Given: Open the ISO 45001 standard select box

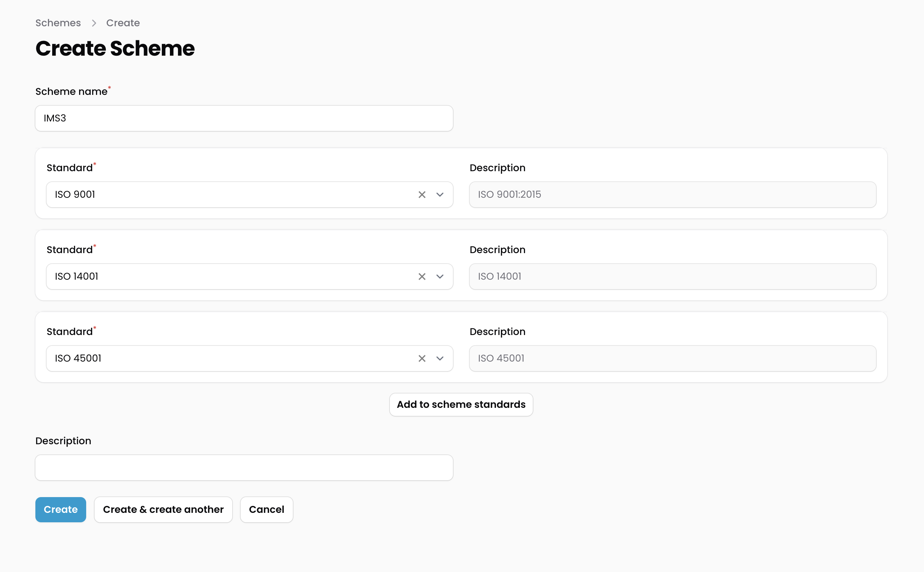Looking at the screenshot, I should [227, 358].
